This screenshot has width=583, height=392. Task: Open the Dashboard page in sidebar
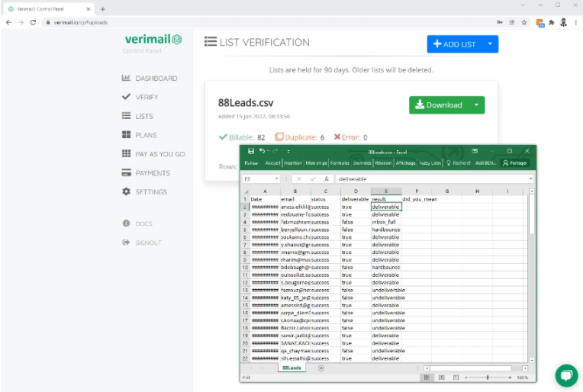[150, 78]
